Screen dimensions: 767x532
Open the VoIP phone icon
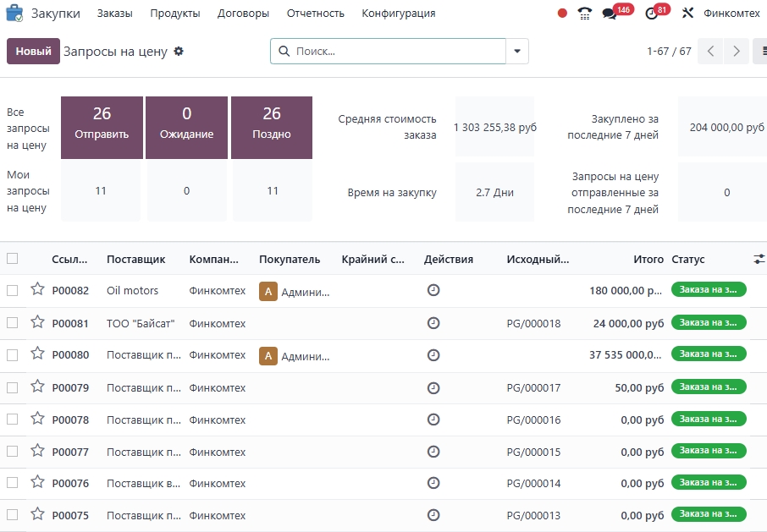coord(584,14)
